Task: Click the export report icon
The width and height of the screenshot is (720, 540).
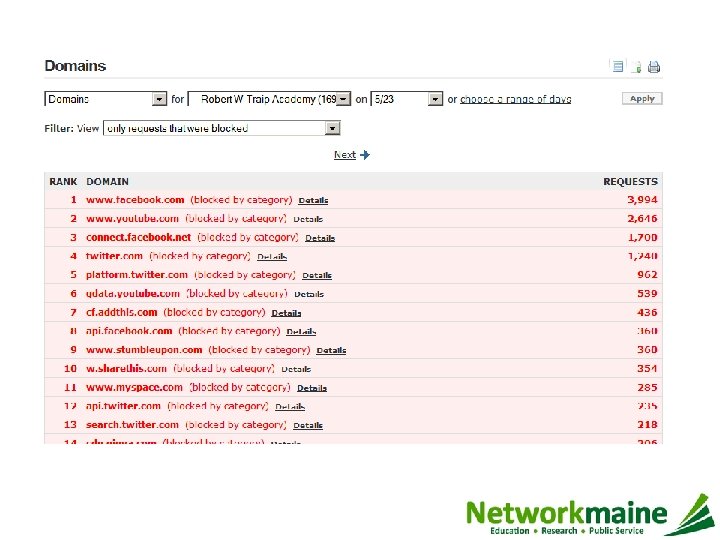Action: point(636,67)
